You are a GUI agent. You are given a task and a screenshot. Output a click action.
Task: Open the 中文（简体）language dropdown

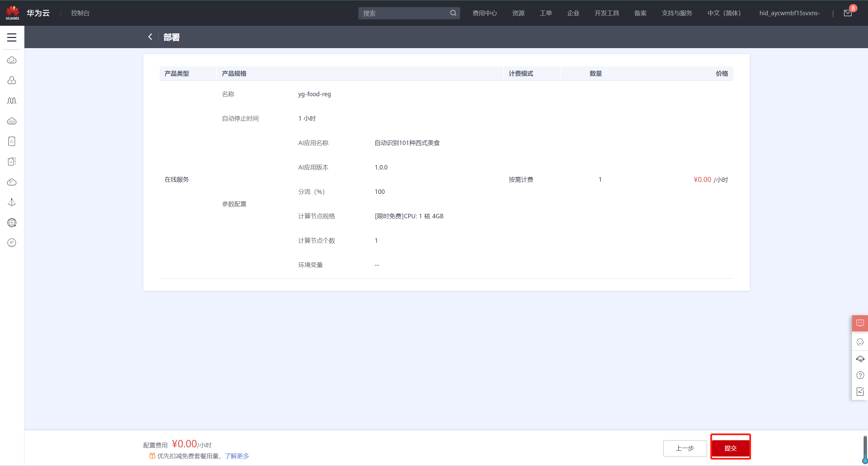724,13
